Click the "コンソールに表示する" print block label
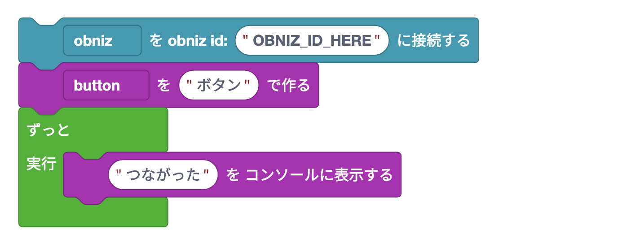Image resolution: width=644 pixels, height=243 pixels. click(x=319, y=175)
